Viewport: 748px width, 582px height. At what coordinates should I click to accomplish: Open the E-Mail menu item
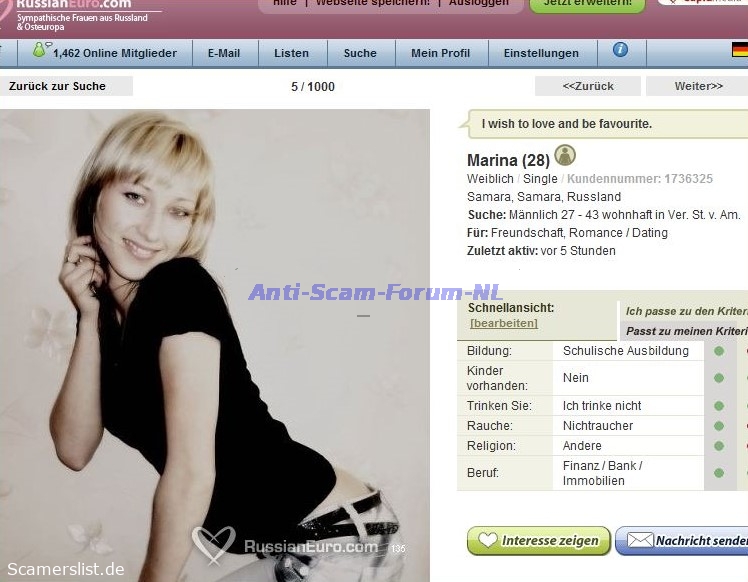(x=223, y=53)
